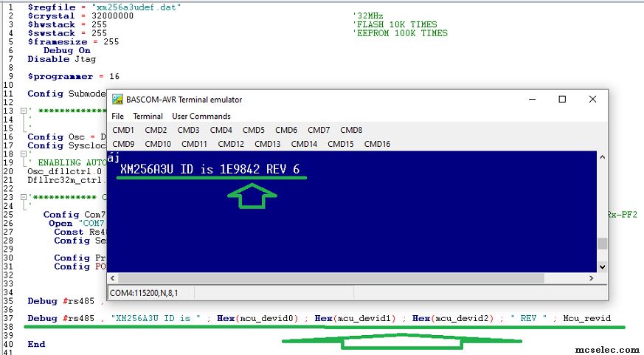Open the Terminal menu

click(x=148, y=117)
